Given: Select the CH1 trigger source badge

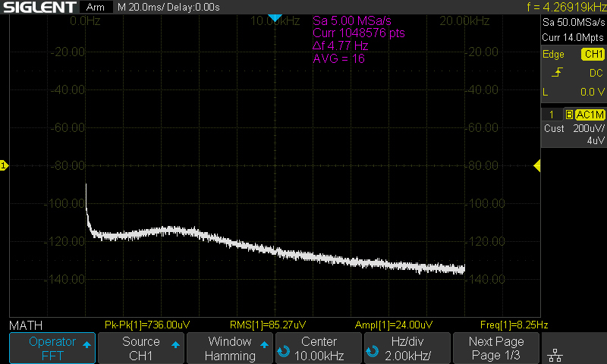Looking at the screenshot, I should [x=593, y=54].
